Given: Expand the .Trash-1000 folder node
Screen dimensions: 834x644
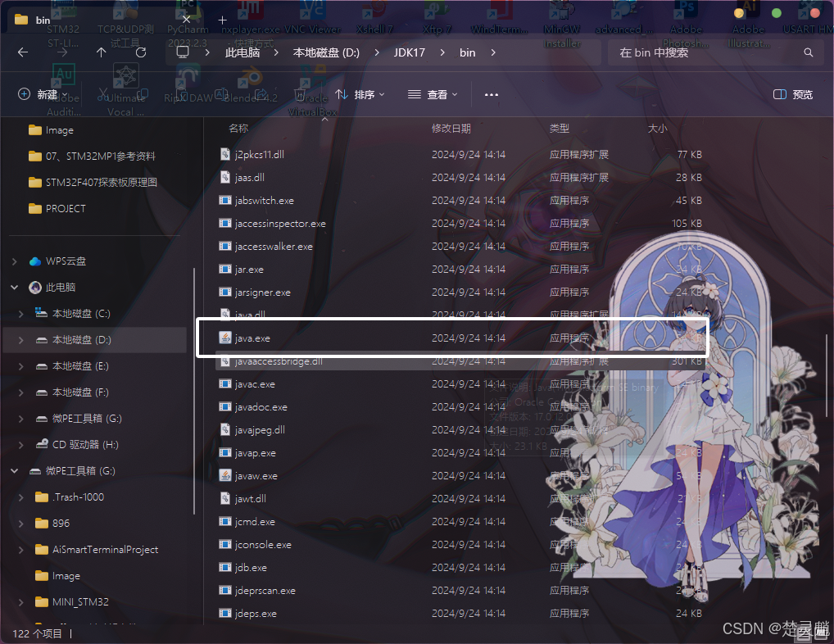Looking at the screenshot, I should 20,497.
